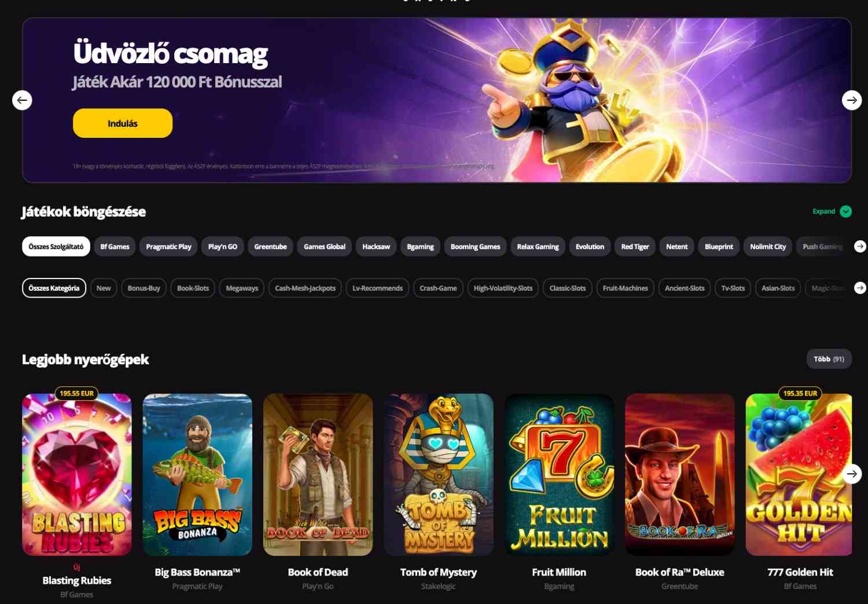Select Crash-Game category

(x=438, y=288)
